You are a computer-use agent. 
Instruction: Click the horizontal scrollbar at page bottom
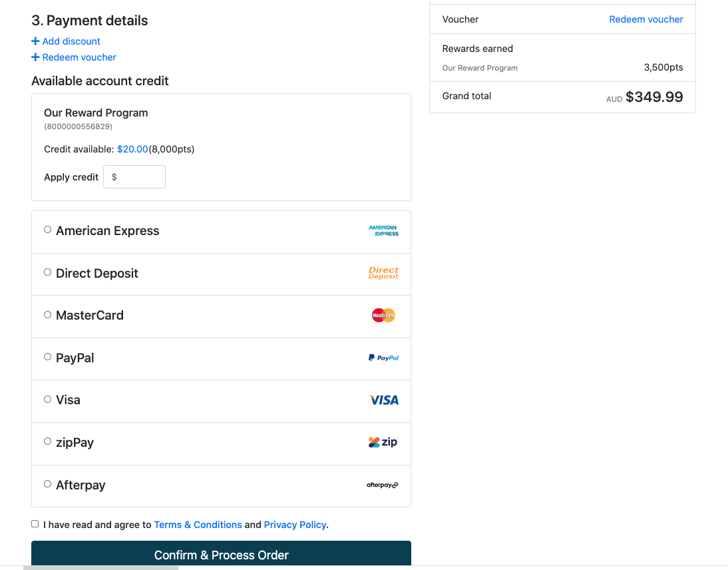tap(100, 568)
